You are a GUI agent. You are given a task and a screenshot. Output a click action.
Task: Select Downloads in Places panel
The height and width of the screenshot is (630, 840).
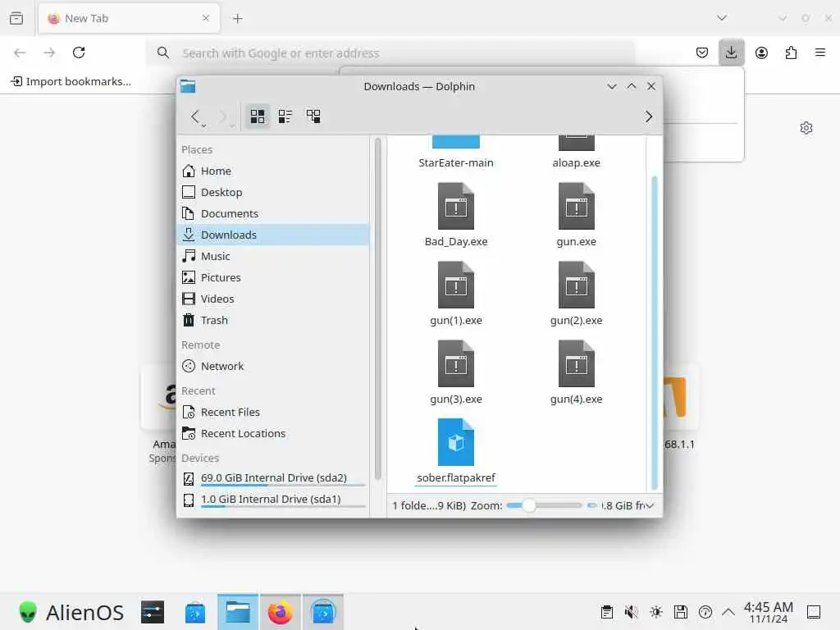[x=273, y=235]
